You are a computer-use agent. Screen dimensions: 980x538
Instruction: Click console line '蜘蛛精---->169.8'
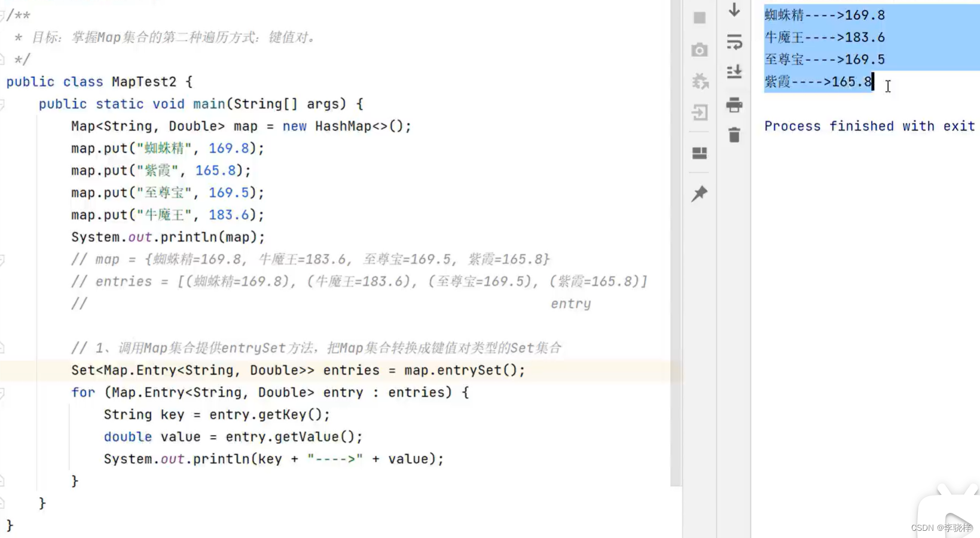pyautogui.click(x=825, y=15)
